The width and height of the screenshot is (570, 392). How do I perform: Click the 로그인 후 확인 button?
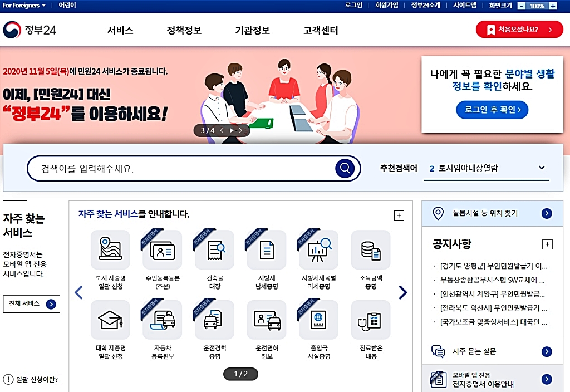click(x=492, y=110)
